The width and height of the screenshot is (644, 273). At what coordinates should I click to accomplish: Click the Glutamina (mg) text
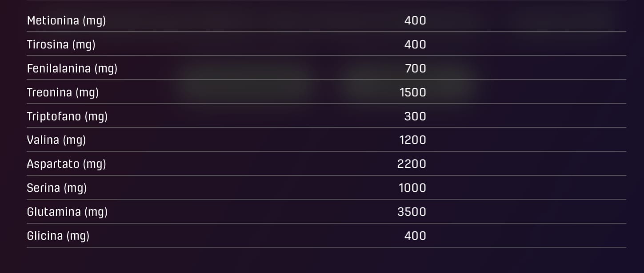(x=67, y=212)
